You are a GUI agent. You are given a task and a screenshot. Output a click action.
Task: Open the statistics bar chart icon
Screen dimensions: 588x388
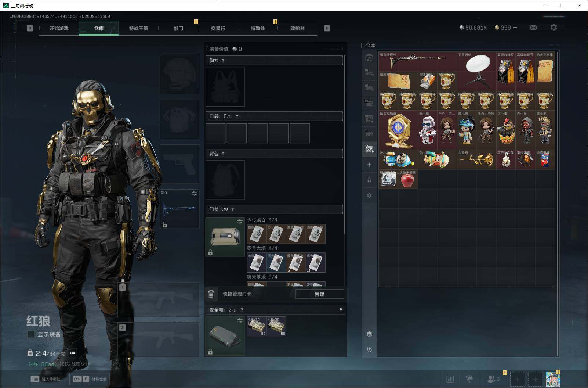[450, 379]
